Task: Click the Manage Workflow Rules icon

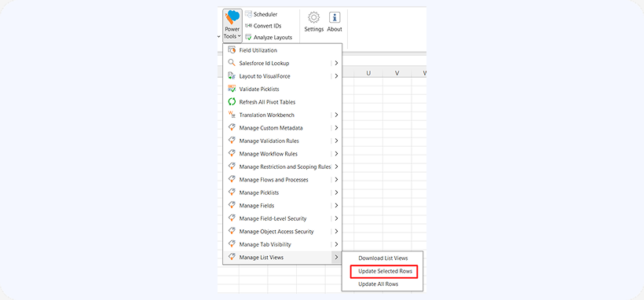Action: point(232,154)
